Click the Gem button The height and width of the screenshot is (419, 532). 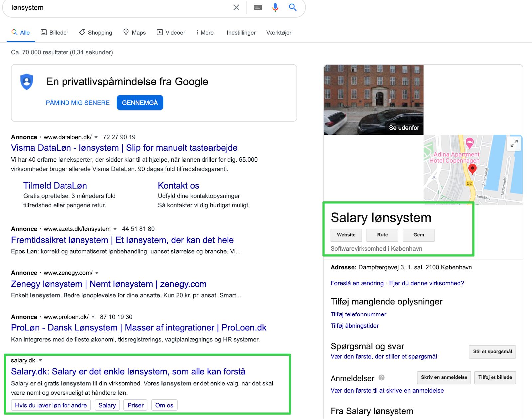[x=418, y=235]
